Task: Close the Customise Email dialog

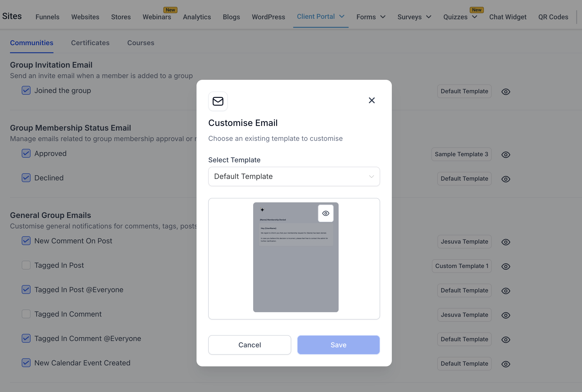Action: (372, 100)
